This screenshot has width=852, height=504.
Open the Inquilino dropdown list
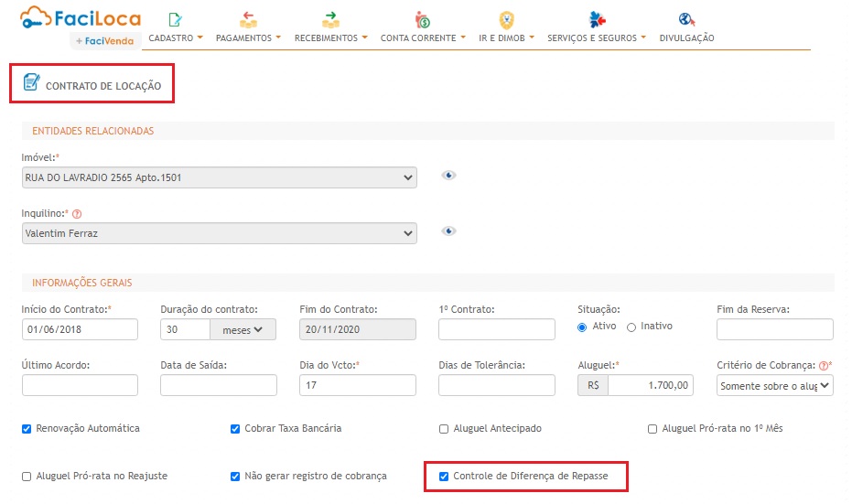click(x=219, y=233)
